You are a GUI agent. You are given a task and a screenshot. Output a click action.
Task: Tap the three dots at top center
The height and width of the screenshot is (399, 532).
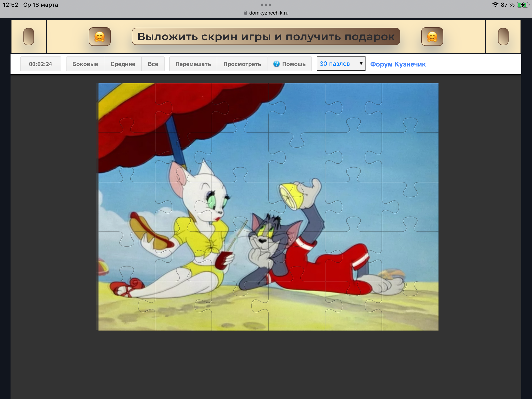point(266,5)
